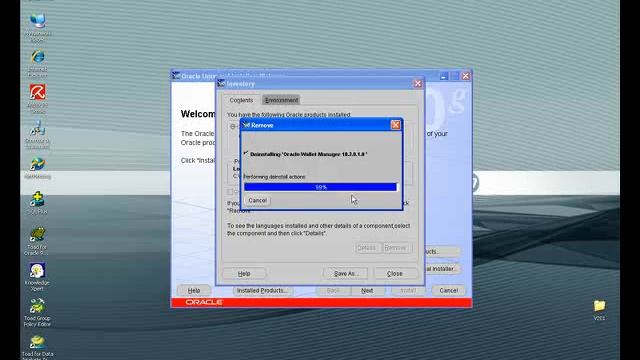The height and width of the screenshot is (360, 640).
Task: Click the Cancel button in Remove dialog
Action: click(258, 200)
